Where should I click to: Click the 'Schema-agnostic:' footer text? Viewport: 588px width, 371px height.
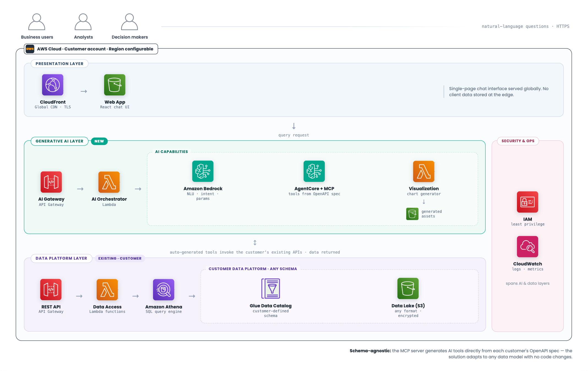coord(370,351)
